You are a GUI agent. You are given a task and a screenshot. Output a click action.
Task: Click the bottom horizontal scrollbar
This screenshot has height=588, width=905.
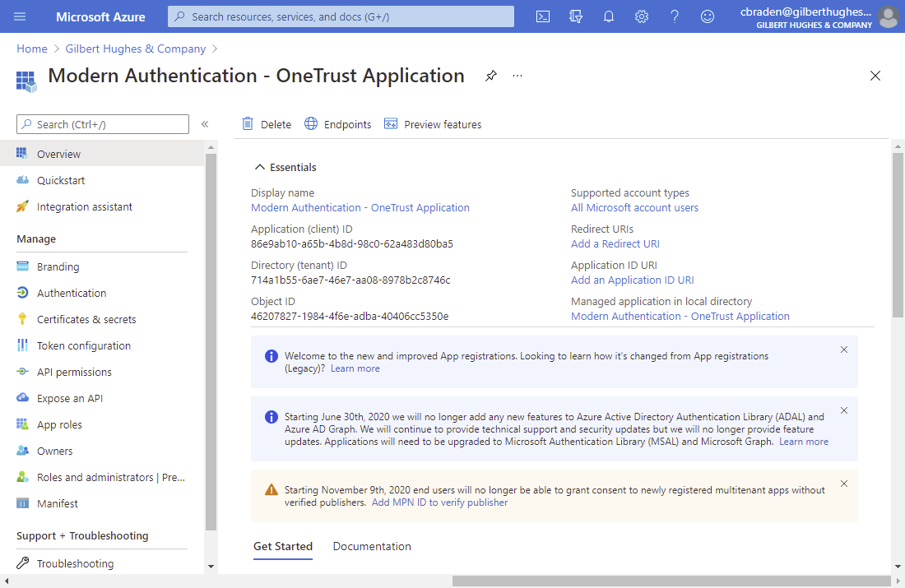[671, 581]
